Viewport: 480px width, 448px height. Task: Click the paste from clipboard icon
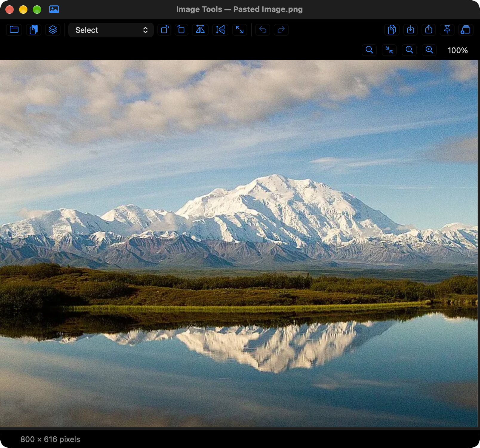point(34,30)
